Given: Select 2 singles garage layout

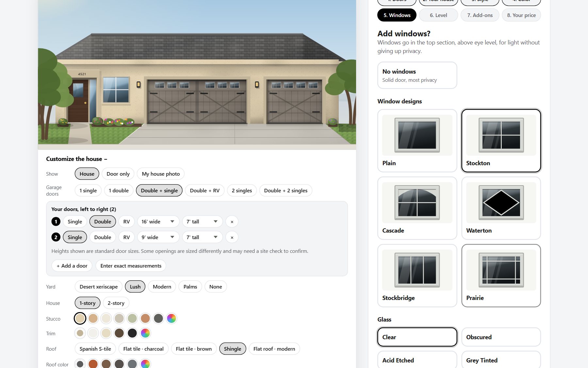Looking at the screenshot, I should pos(242,191).
